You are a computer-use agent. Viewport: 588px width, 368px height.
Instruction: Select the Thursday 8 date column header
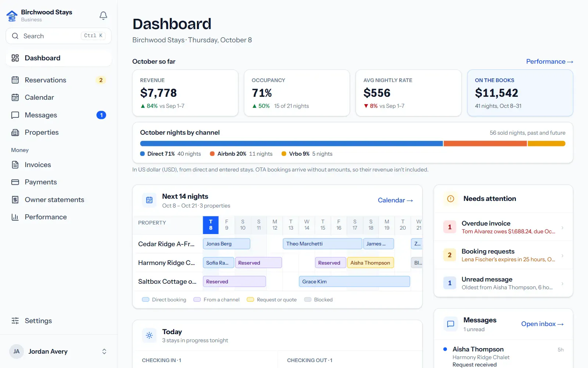tap(211, 225)
